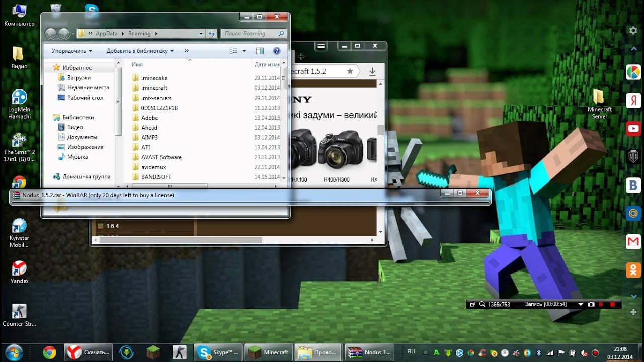This screenshot has height=362, width=644.
Task: Open the .minecake folder
Action: (x=154, y=78)
